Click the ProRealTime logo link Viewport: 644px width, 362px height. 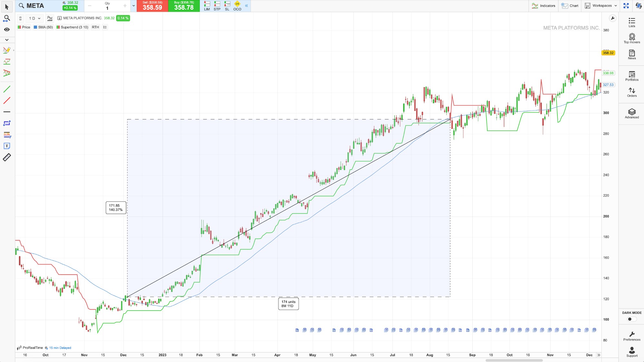(30, 348)
